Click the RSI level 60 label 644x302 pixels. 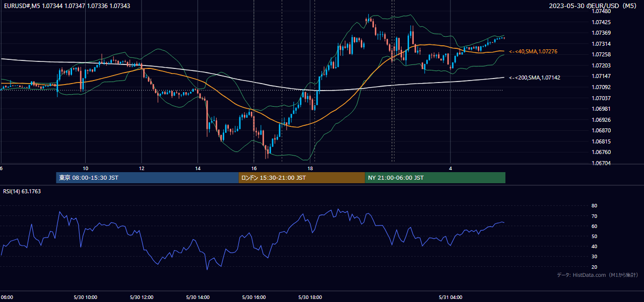[594, 226]
